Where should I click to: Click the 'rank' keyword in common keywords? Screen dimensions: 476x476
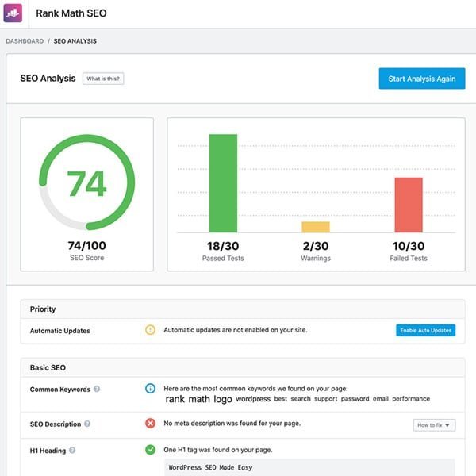pyautogui.click(x=175, y=399)
